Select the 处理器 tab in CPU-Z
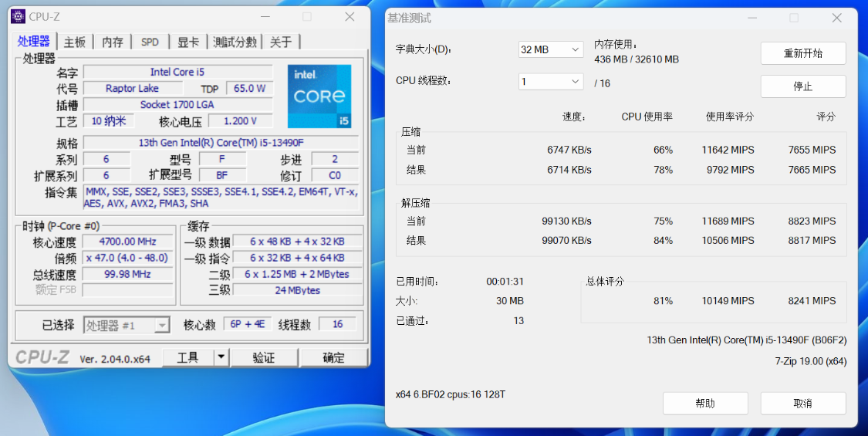The height and width of the screenshot is (436, 868). [34, 41]
